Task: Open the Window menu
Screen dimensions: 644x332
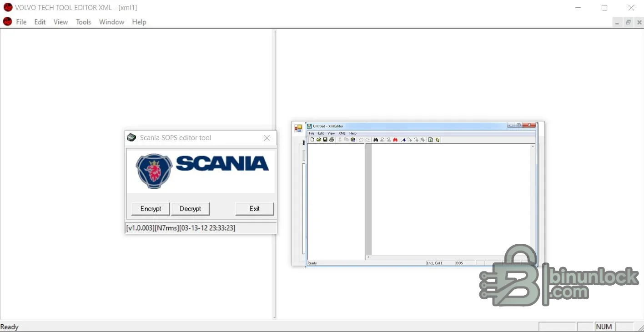Action: (x=111, y=22)
